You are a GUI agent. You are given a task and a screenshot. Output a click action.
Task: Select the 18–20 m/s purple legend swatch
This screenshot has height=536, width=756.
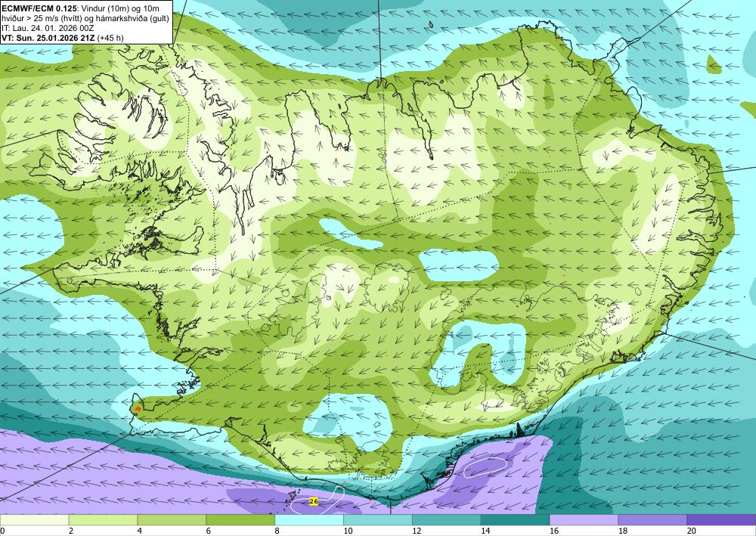(x=652, y=520)
